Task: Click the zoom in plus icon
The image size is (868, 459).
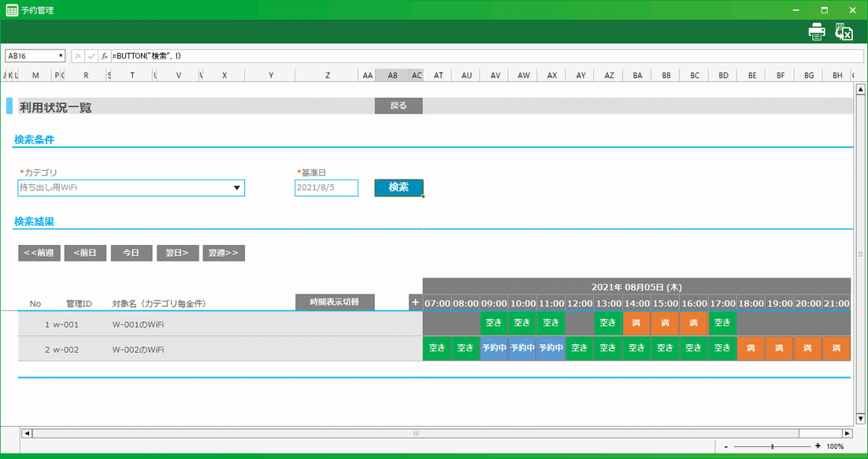Action: [x=818, y=446]
